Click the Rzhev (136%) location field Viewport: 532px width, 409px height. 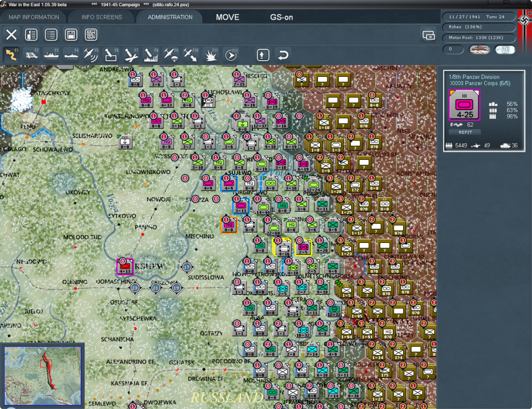(478, 27)
